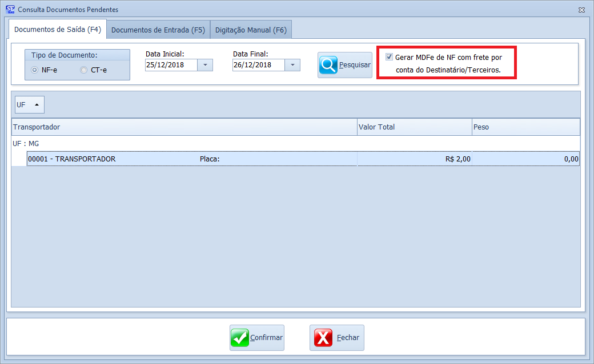Screen dimensions: 594x364
Task: Click the green checkmark Confirmar icon
Action: point(240,338)
